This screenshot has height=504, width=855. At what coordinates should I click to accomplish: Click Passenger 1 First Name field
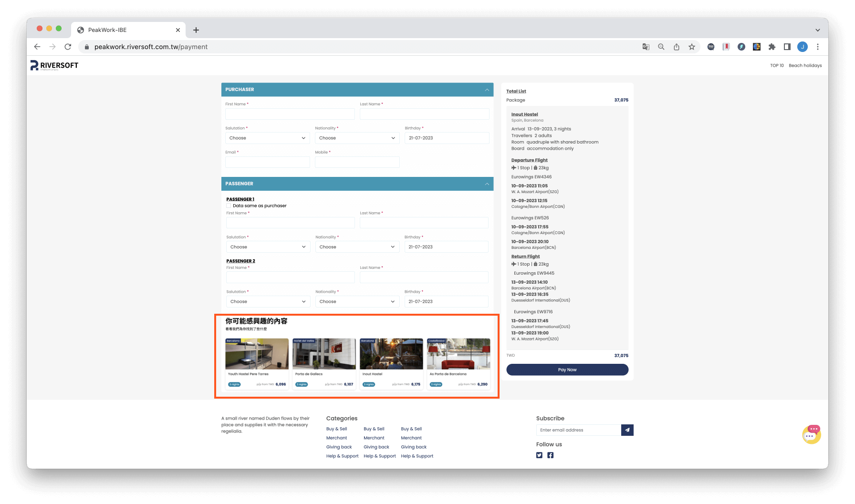(291, 223)
